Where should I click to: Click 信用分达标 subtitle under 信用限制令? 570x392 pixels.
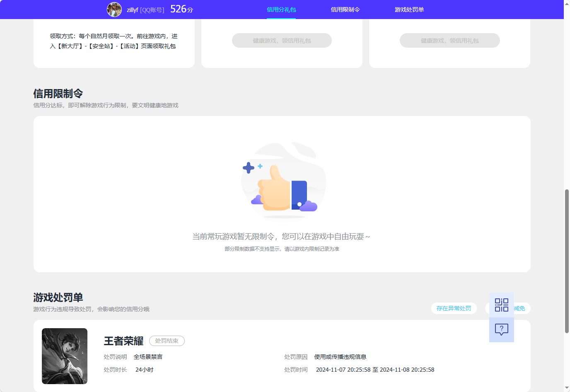tap(106, 105)
